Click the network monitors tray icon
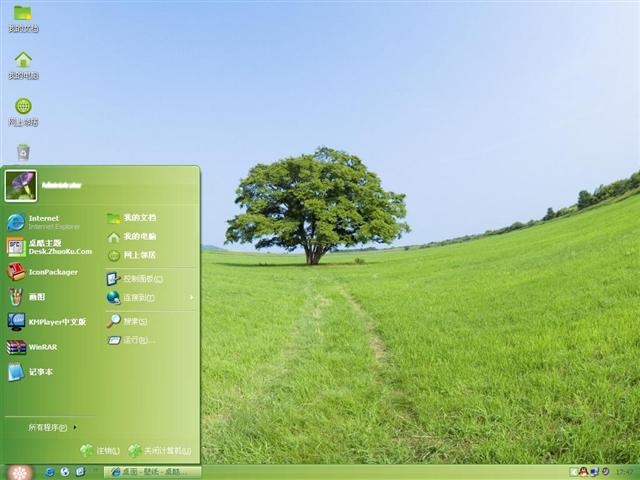Screen dimensions: 640x480 point(594,472)
